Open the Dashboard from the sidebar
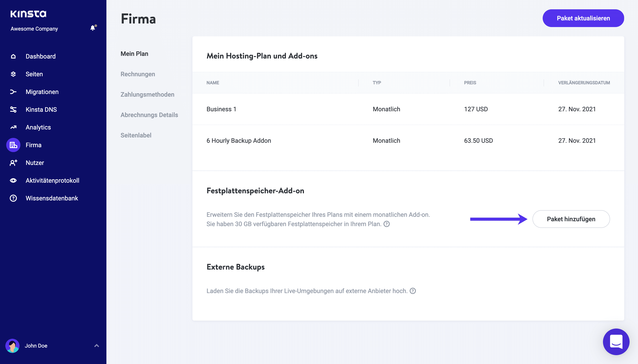Image resolution: width=638 pixels, height=364 pixels. (41, 56)
